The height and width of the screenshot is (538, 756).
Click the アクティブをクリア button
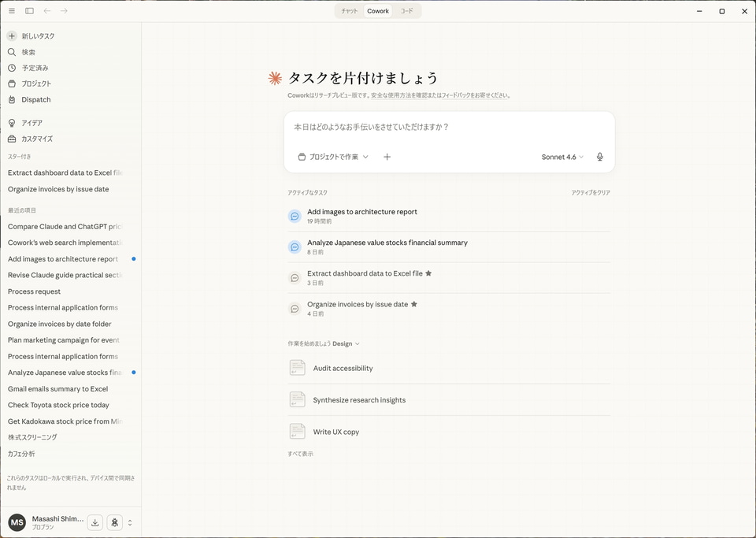tap(591, 192)
